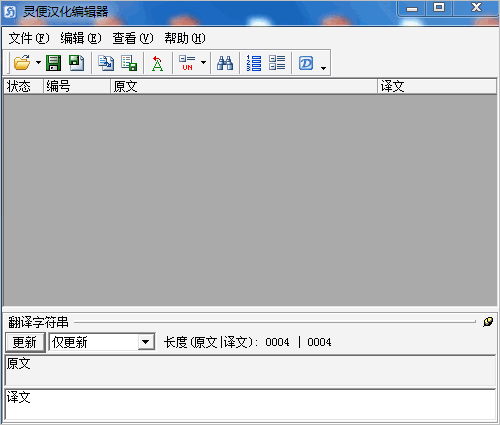The height and width of the screenshot is (425, 500).
Task: Click the checkbox-style list icon
Action: [277, 63]
